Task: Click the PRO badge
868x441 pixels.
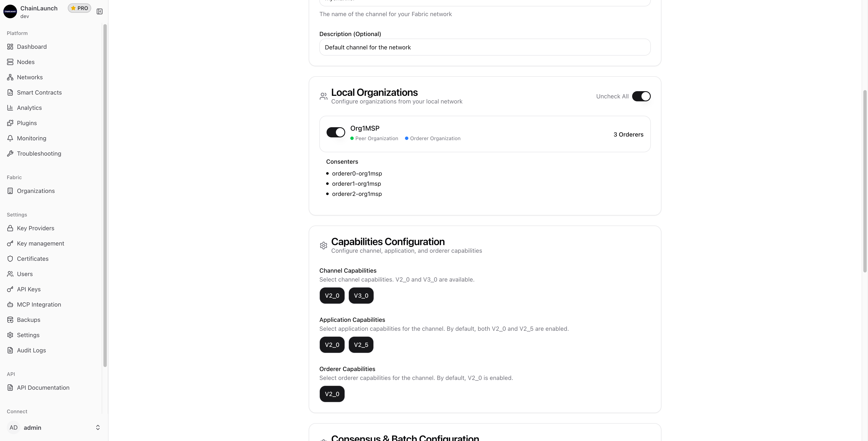Action: point(79,8)
